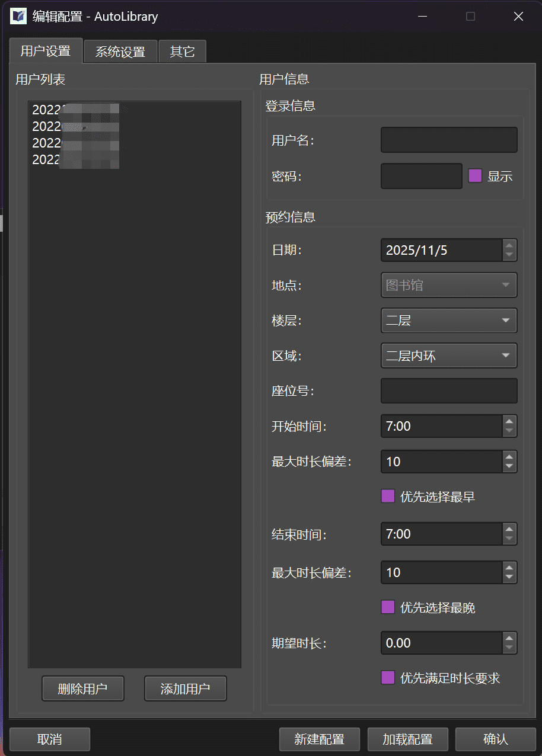Check the 优先满足时长要求 option
This screenshot has height=756, width=542.
(x=388, y=678)
